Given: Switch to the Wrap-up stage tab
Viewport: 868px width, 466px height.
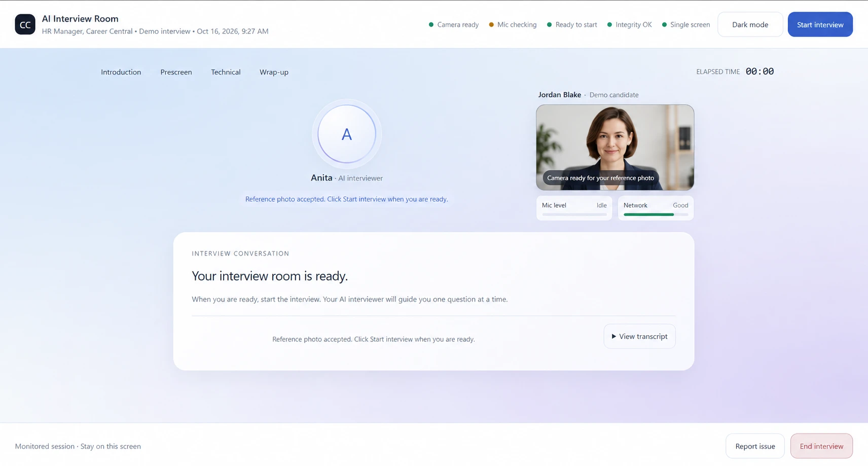Looking at the screenshot, I should pos(274,72).
